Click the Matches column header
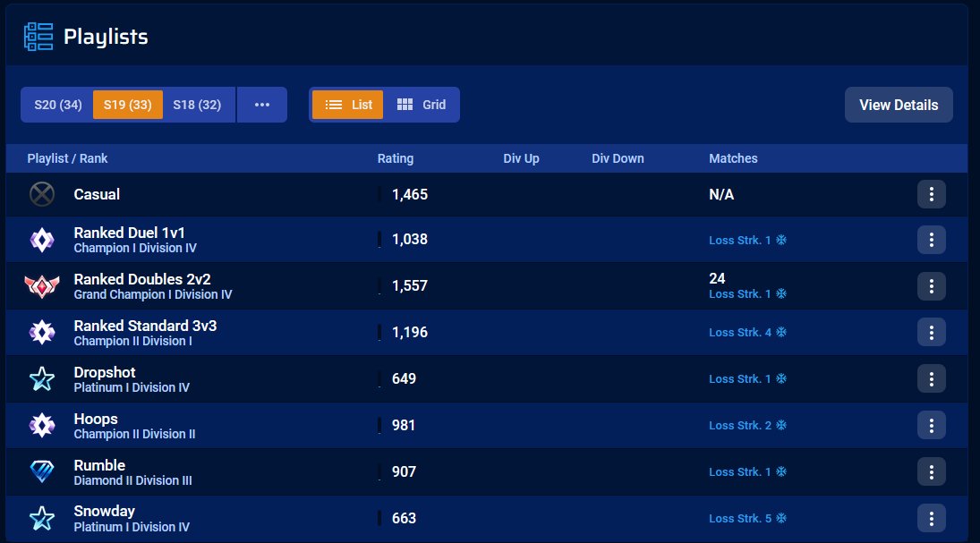 [x=733, y=158]
